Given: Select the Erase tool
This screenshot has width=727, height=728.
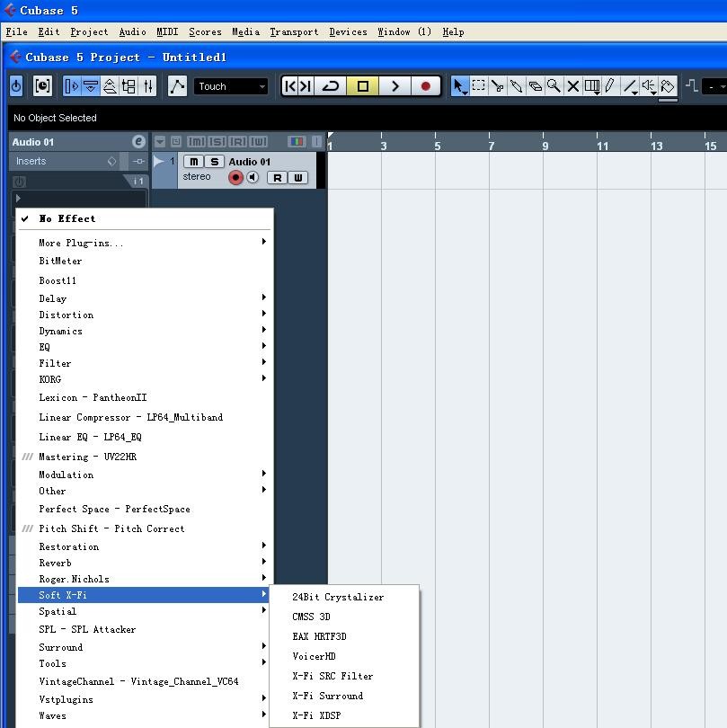Looking at the screenshot, I should 536,86.
